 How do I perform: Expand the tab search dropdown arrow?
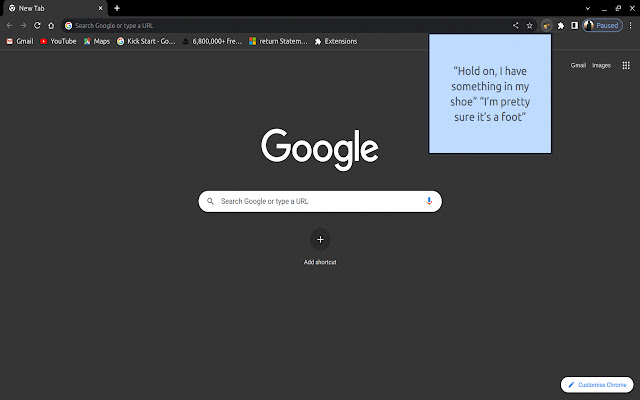[x=587, y=8]
